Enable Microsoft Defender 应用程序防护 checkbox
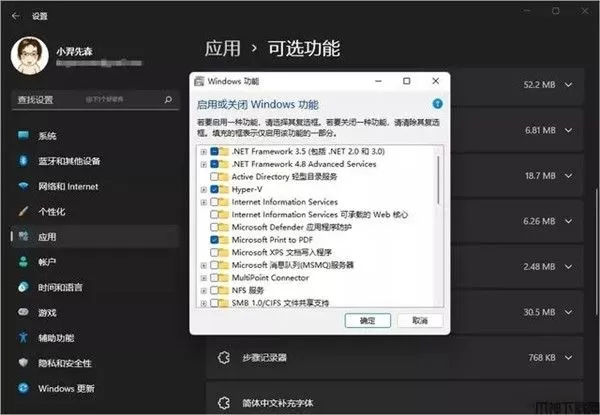This screenshot has height=415, width=600. pyautogui.click(x=214, y=227)
